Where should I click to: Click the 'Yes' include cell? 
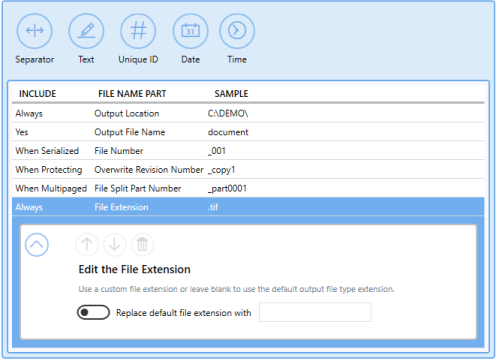[x=22, y=132]
